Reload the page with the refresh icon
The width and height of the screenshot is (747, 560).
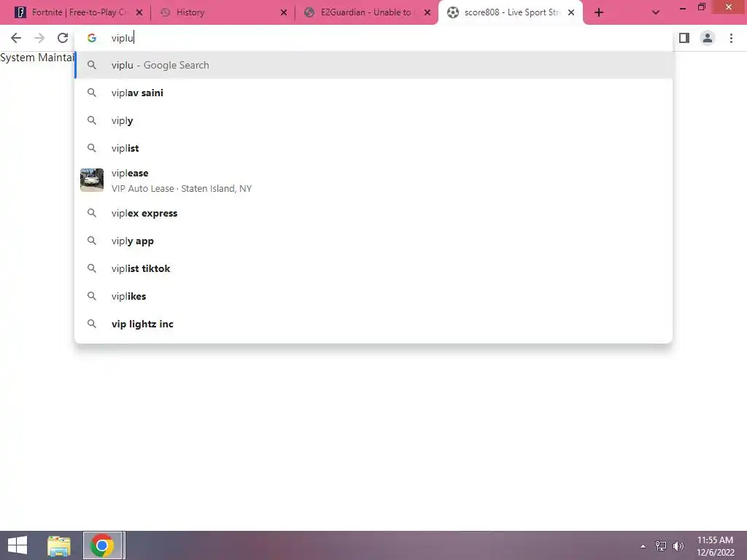(x=63, y=38)
